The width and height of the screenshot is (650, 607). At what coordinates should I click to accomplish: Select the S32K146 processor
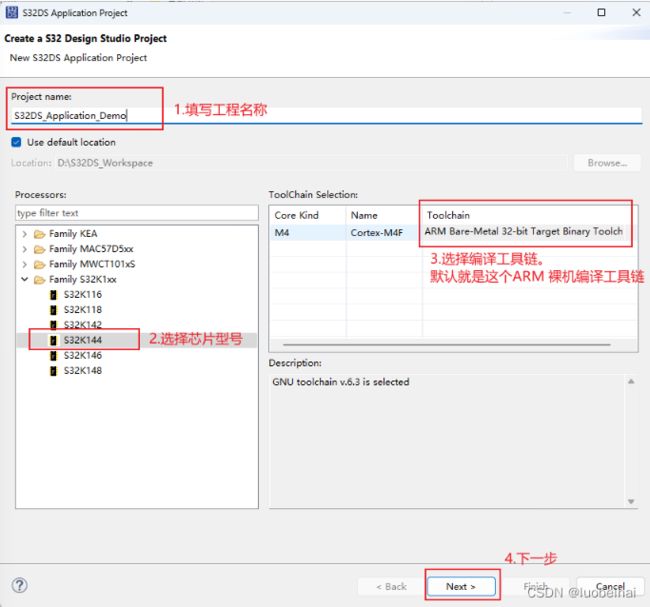(82, 356)
